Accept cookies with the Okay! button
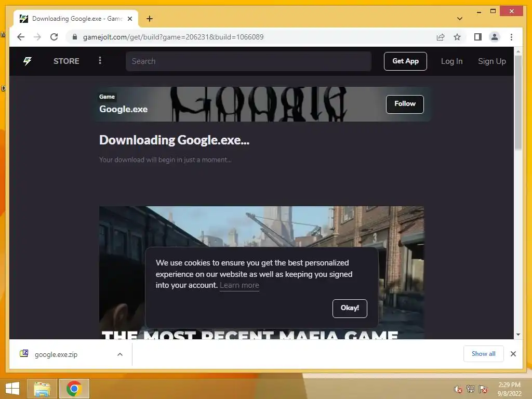Image resolution: width=532 pixels, height=399 pixels. [350, 309]
